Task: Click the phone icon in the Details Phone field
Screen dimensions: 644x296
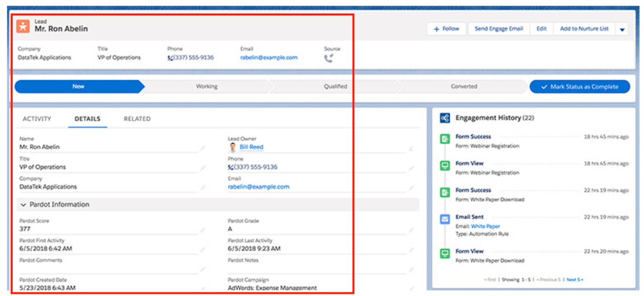Action: pyautogui.click(x=230, y=167)
